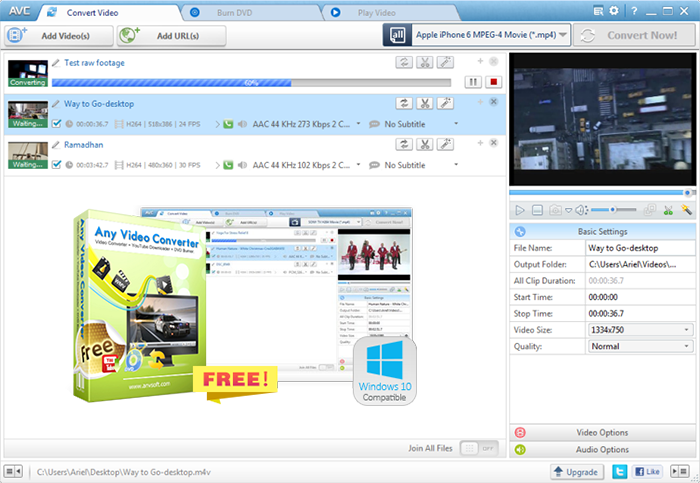The image size is (700, 483).
Task: Select the Ramadhan video thumbnail
Action: pyautogui.click(x=28, y=155)
